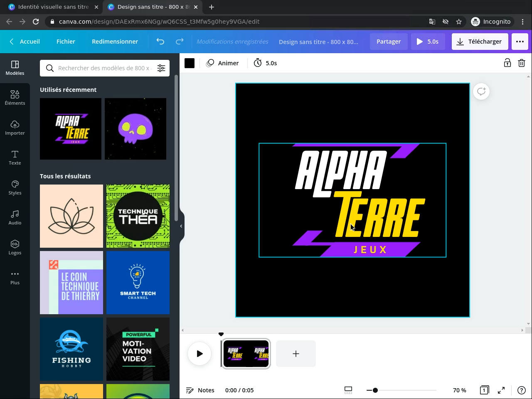Click the browser address bar URL
Image resolution: width=532 pixels, height=399 pixels.
tap(159, 22)
